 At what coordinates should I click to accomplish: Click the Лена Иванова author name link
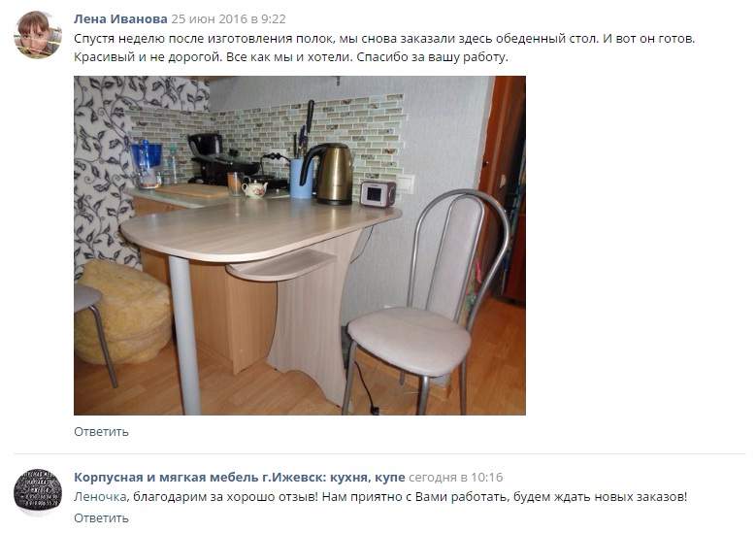coord(120,18)
